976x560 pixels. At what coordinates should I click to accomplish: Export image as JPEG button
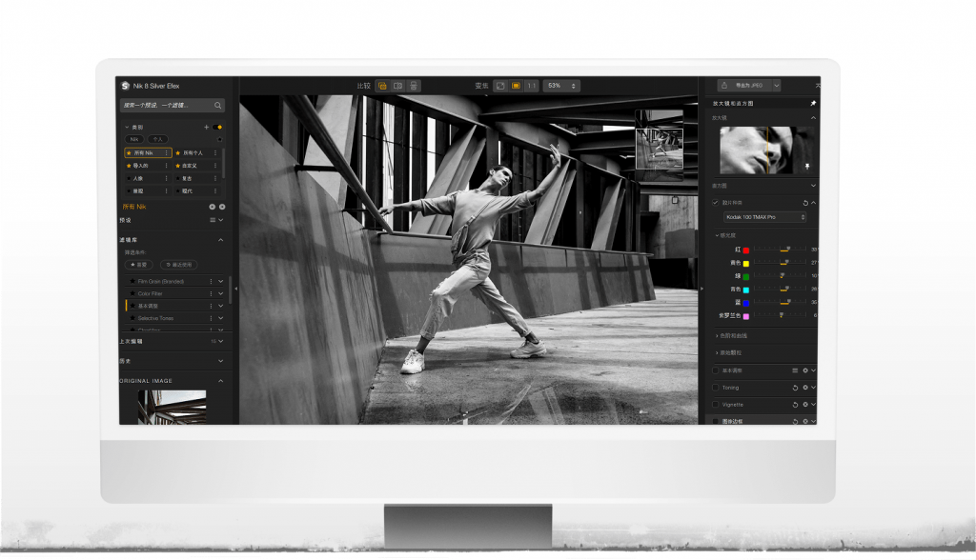click(744, 86)
